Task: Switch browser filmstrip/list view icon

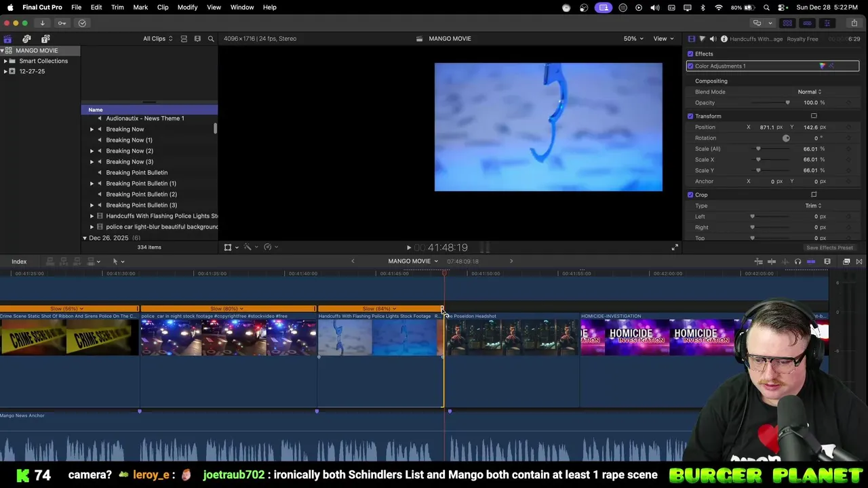Action: [197, 39]
